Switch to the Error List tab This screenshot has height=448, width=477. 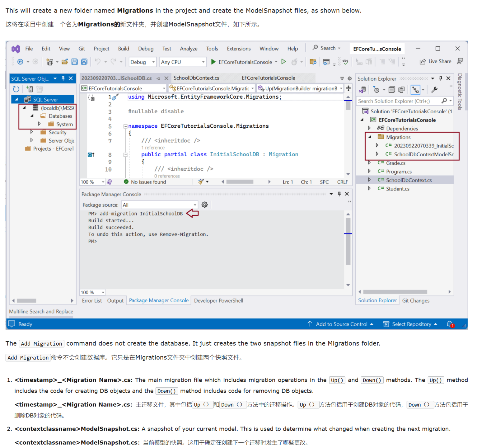(92, 300)
